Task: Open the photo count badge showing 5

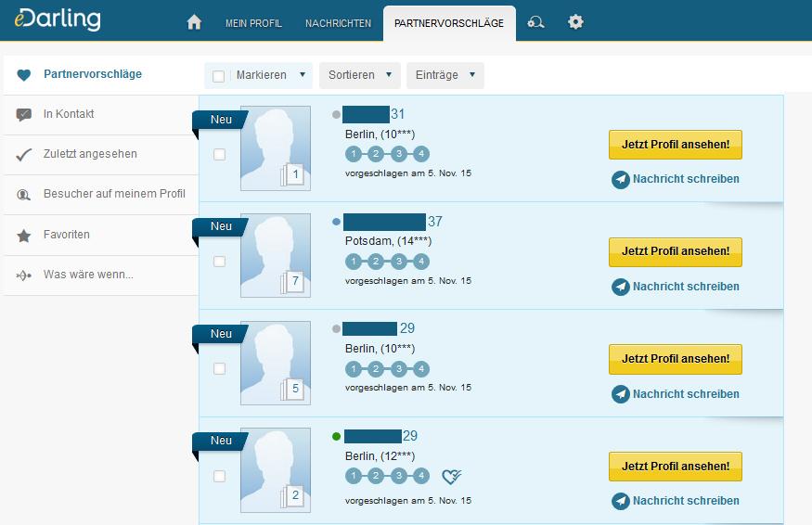Action: point(292,389)
